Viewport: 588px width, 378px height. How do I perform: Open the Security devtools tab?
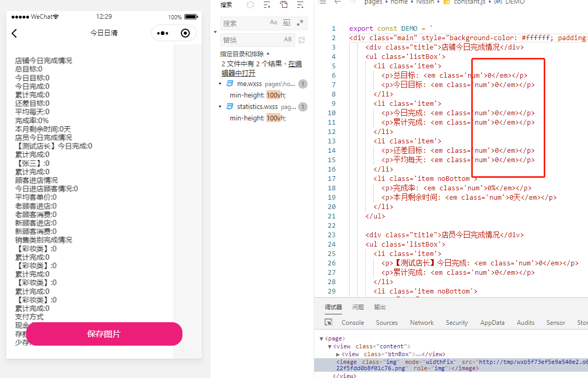tap(456, 323)
